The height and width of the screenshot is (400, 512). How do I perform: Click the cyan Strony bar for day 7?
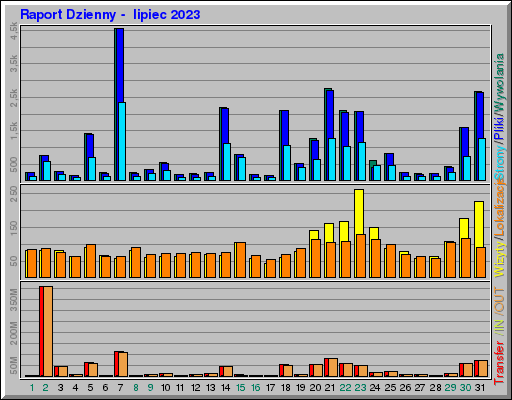point(122,141)
